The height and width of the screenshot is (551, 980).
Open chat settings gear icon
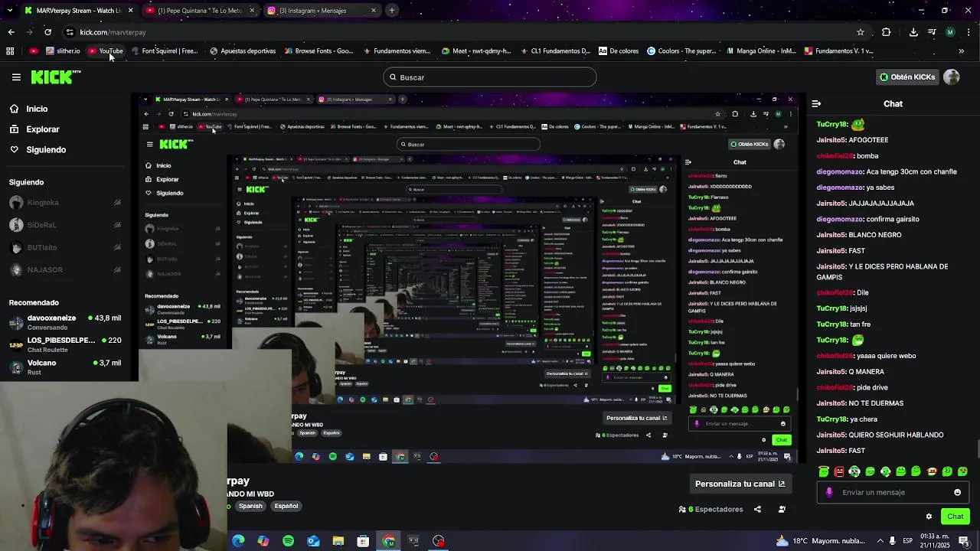pyautogui.click(x=929, y=517)
